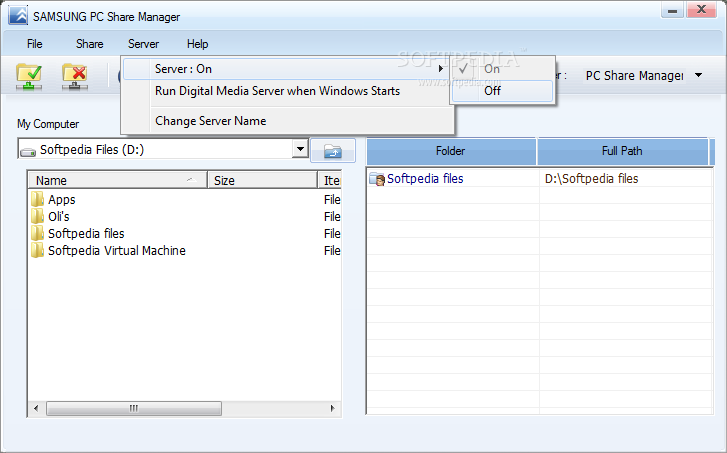Click the Oli's folder icon
The width and height of the screenshot is (727, 453).
[x=37, y=217]
